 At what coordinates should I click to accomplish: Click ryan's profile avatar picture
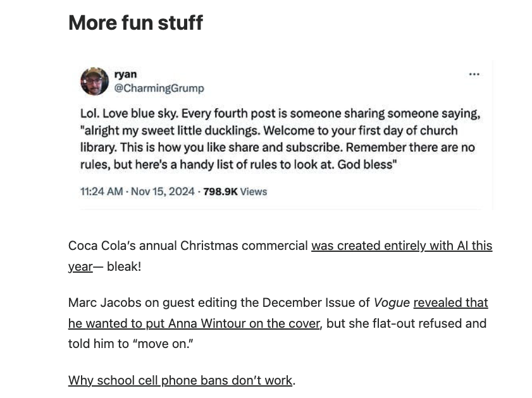94,81
